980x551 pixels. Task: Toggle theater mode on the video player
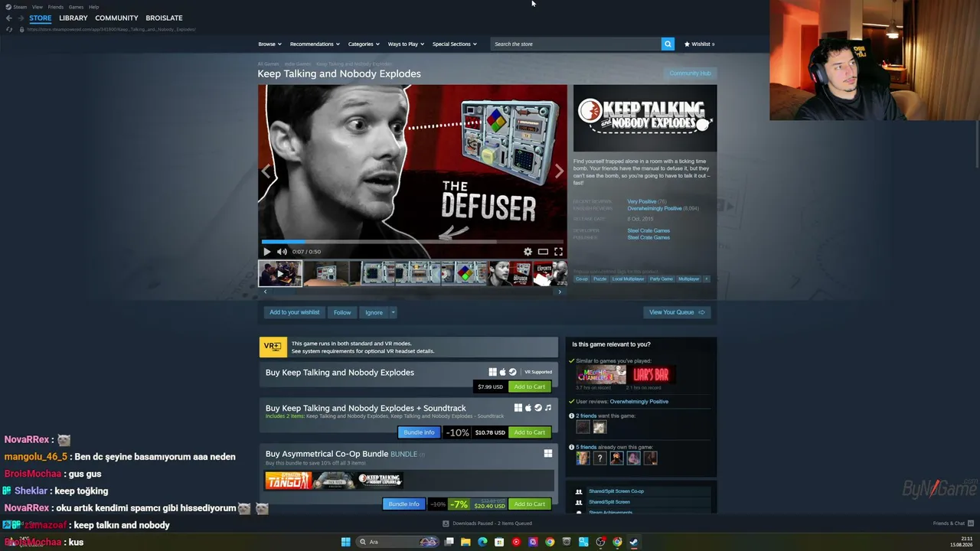click(x=543, y=252)
